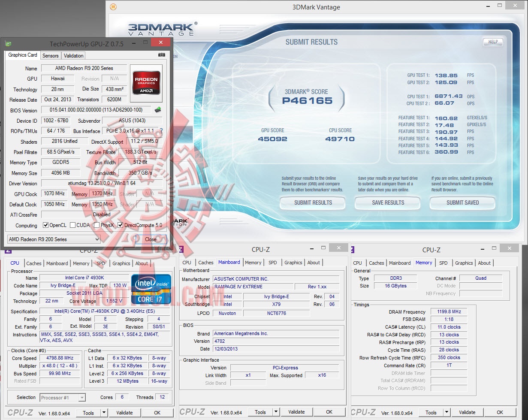This screenshot has width=528, height=420.
Task: Click the Quad channel value in Memory tab
Action: pyautogui.click(x=480, y=278)
